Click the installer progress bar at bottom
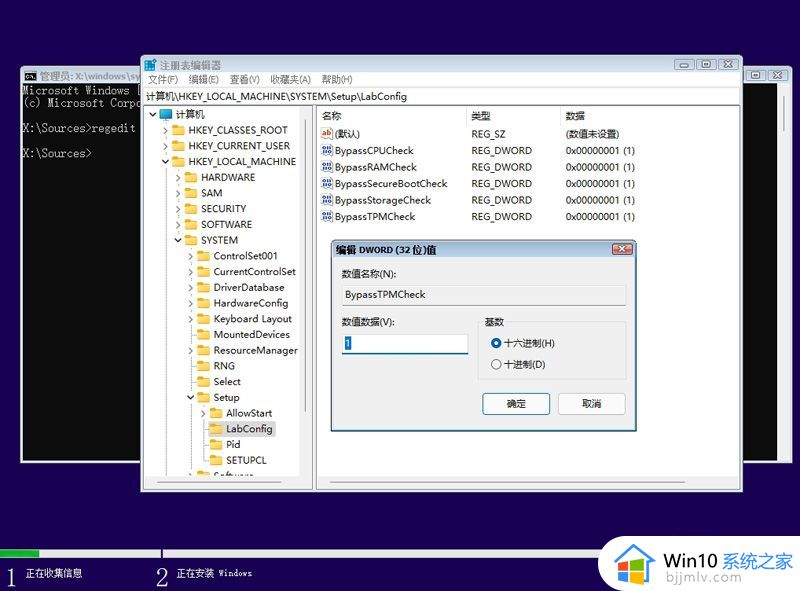Viewport: 800px width, 591px height. click(301, 553)
